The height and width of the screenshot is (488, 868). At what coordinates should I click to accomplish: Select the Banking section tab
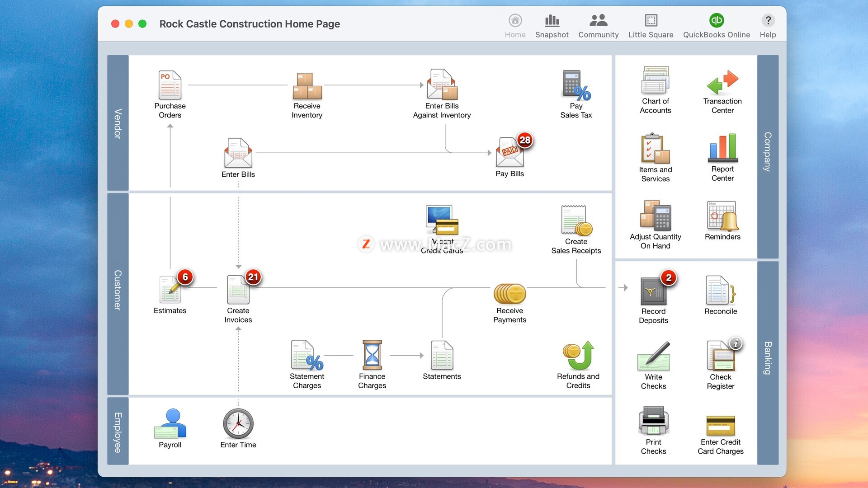pyautogui.click(x=768, y=363)
